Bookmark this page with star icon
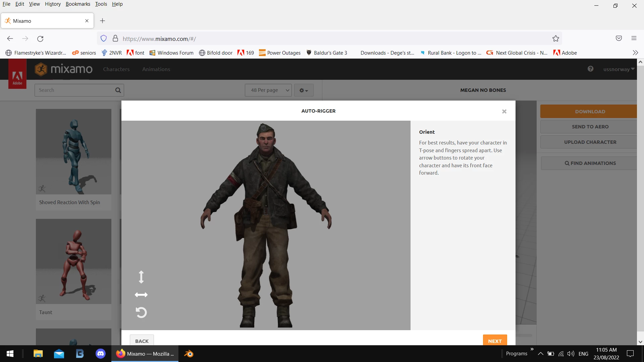 (556, 39)
